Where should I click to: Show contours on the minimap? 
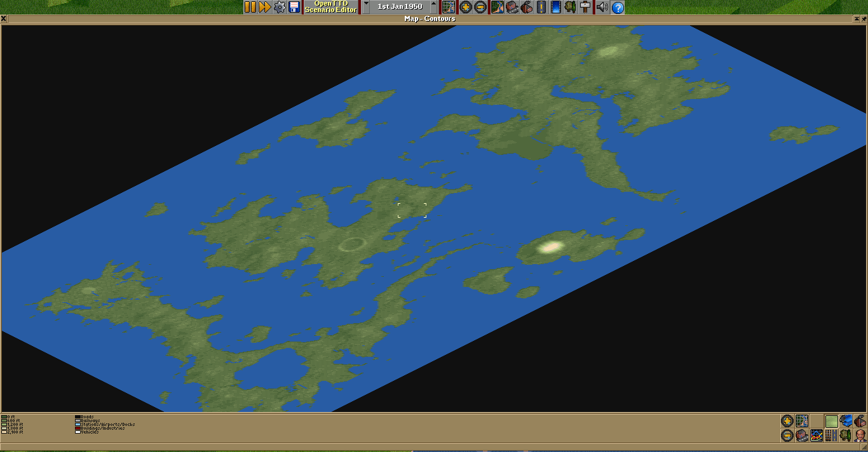(831, 421)
